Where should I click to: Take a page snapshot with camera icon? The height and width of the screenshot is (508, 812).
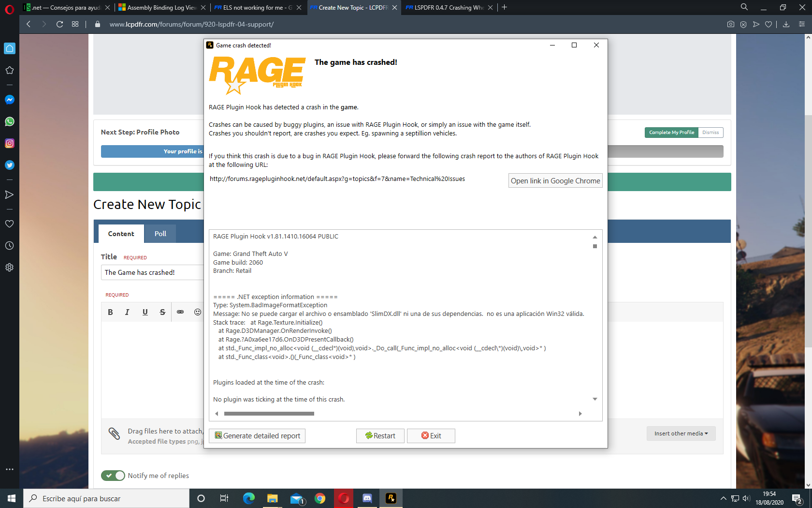coord(730,24)
